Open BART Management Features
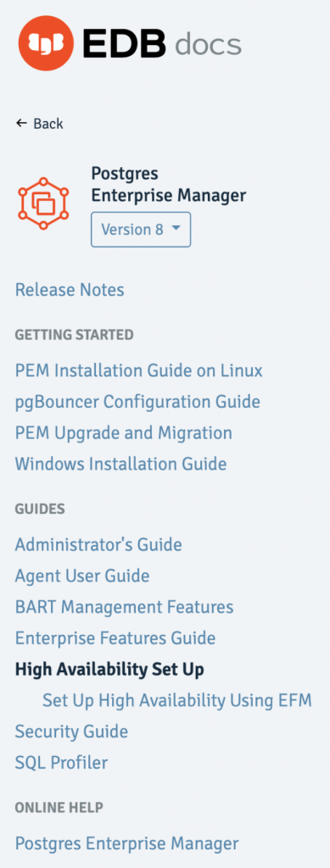This screenshot has height=868, width=330. (124, 607)
